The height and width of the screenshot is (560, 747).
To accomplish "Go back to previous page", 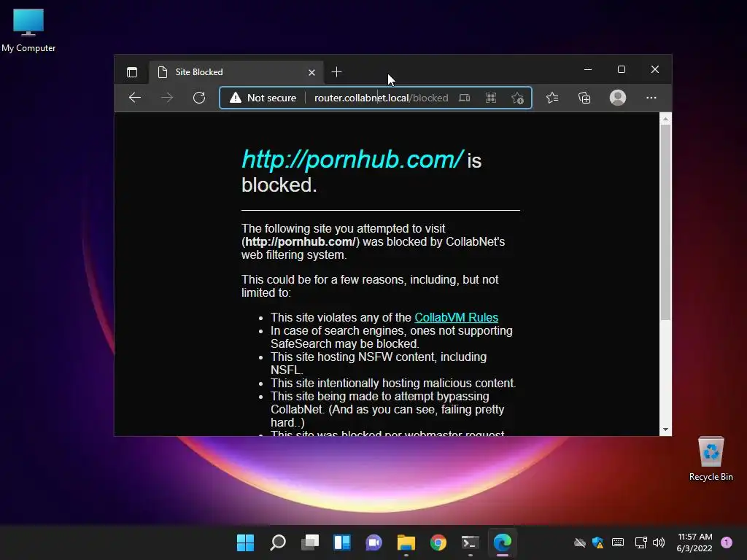I will [135, 98].
